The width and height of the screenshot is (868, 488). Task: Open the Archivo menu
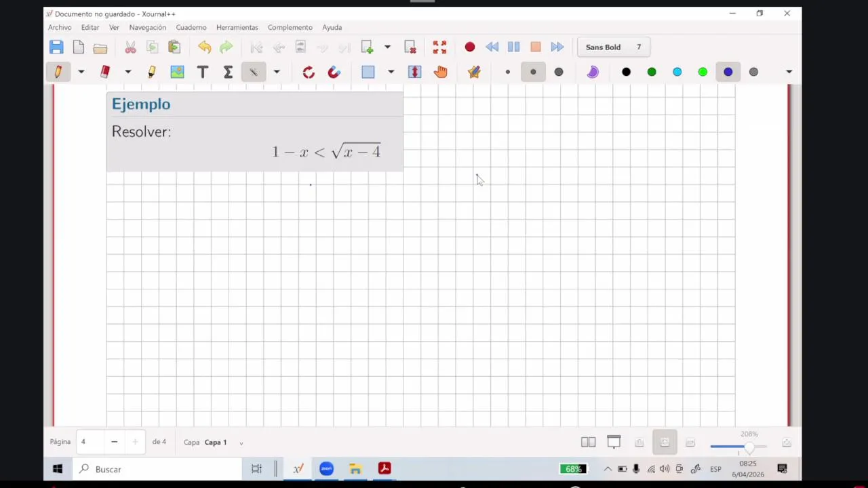click(x=60, y=27)
